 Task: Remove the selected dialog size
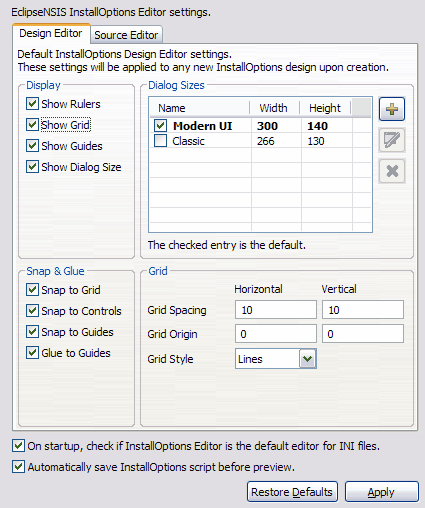pos(392,171)
